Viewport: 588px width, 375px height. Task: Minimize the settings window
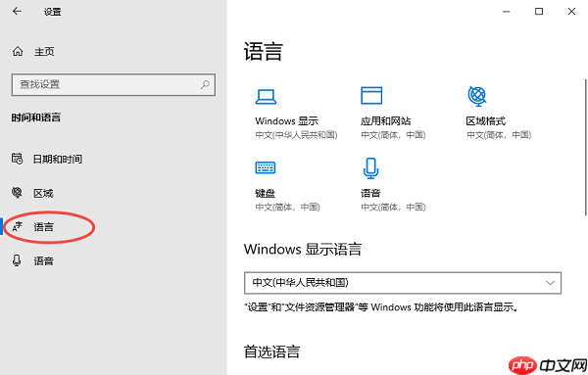507,12
